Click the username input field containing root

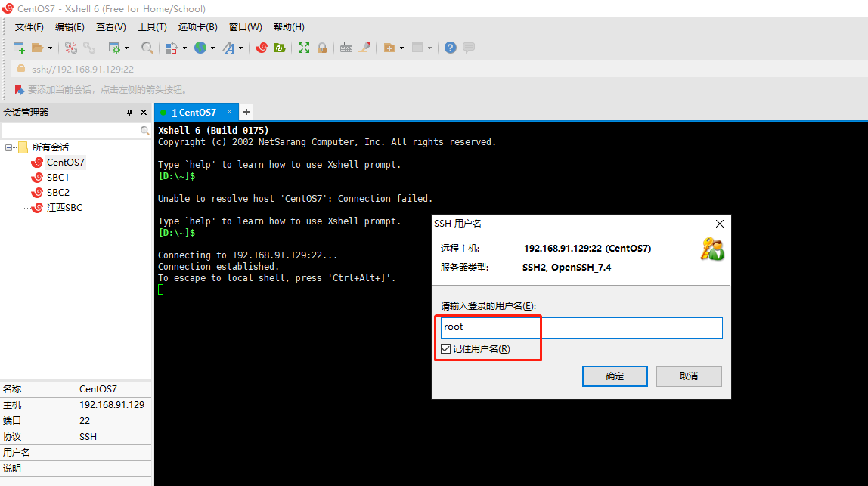pos(581,328)
